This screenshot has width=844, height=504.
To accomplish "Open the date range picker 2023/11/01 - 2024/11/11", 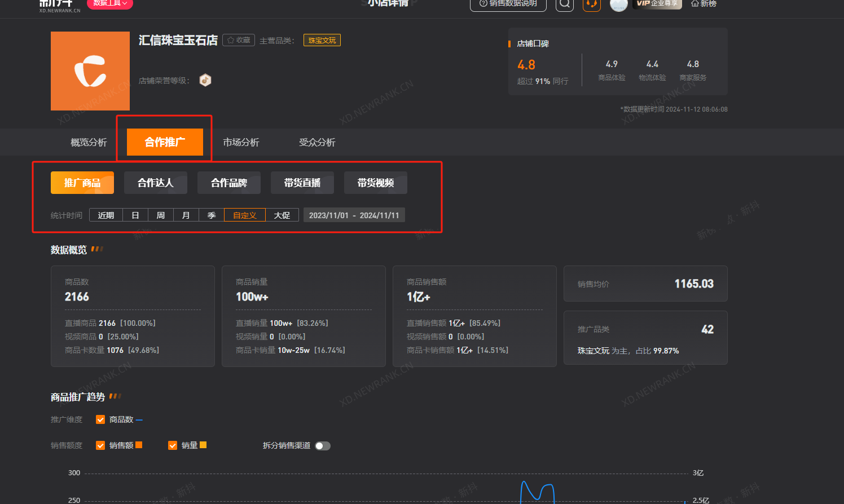I will point(354,215).
